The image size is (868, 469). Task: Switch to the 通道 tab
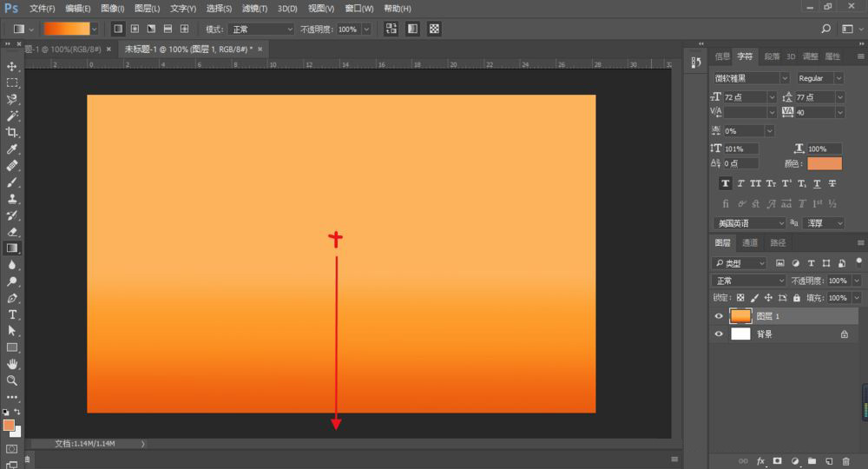point(750,243)
